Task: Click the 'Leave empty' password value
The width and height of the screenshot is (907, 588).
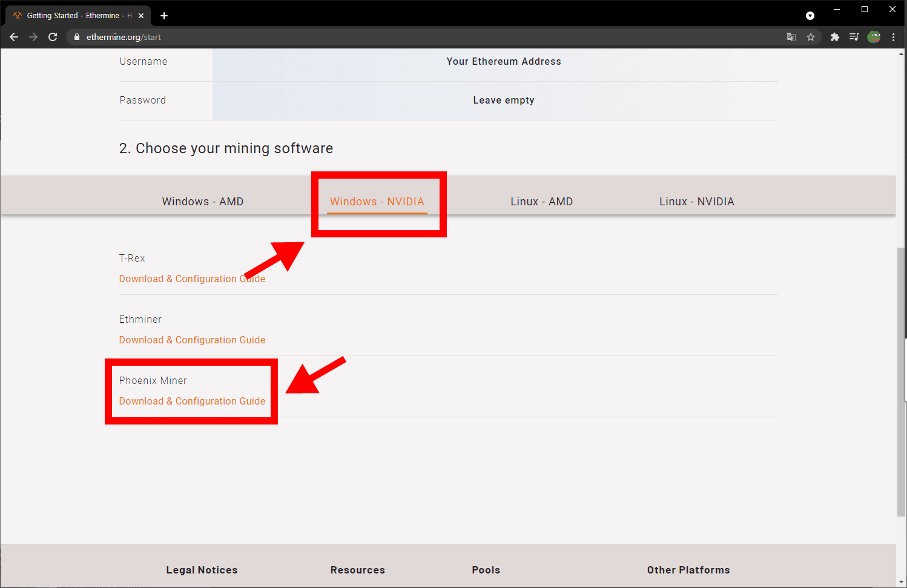Action: [x=504, y=100]
